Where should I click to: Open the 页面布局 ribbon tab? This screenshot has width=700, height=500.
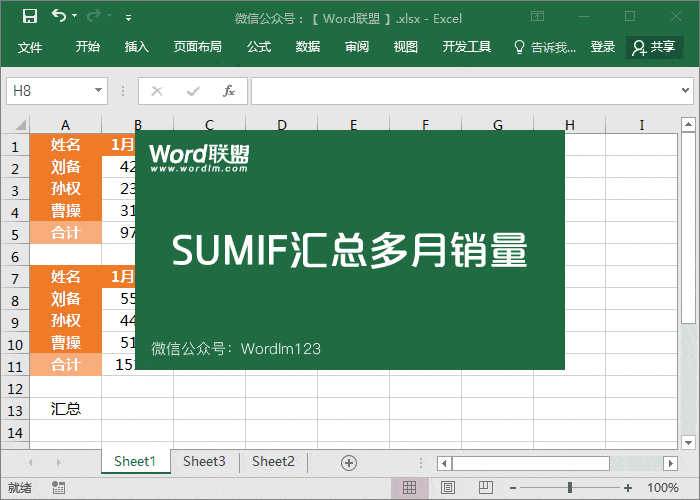[197, 46]
